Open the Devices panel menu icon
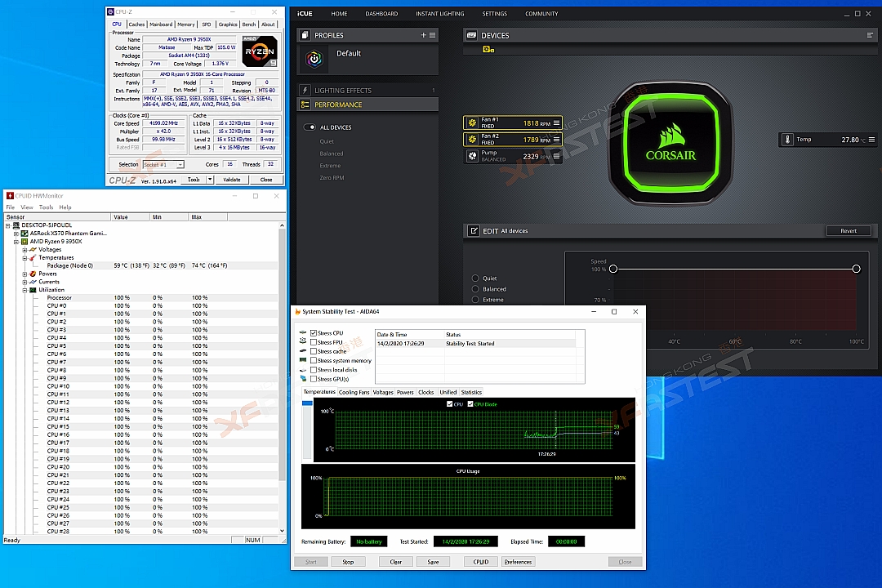 point(871,35)
